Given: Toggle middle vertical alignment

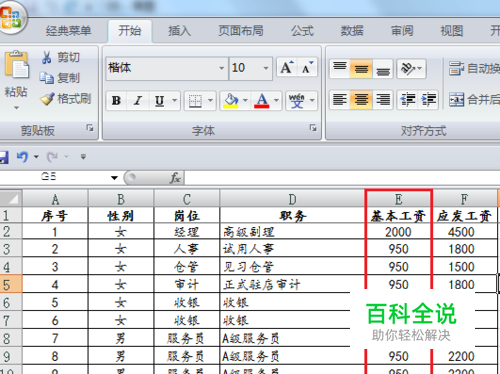Looking at the screenshot, I should click(x=361, y=68).
